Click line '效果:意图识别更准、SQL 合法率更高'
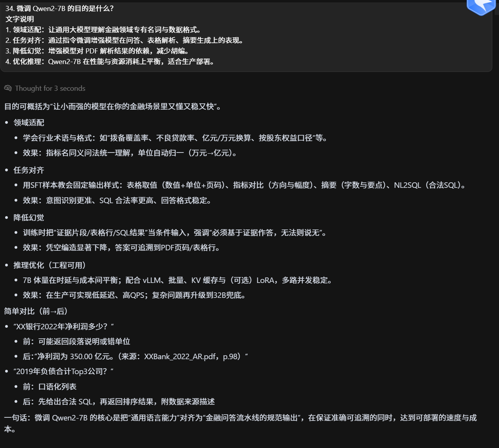 click(x=118, y=200)
